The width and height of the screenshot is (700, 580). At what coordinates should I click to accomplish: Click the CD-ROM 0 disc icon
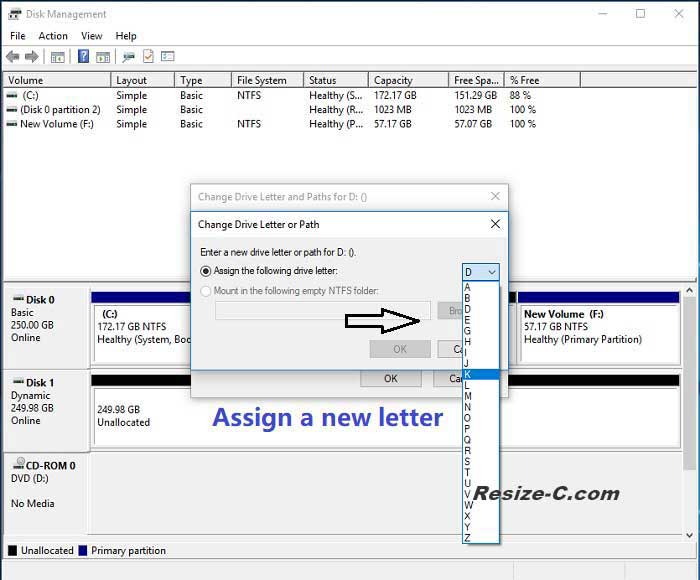(19, 463)
